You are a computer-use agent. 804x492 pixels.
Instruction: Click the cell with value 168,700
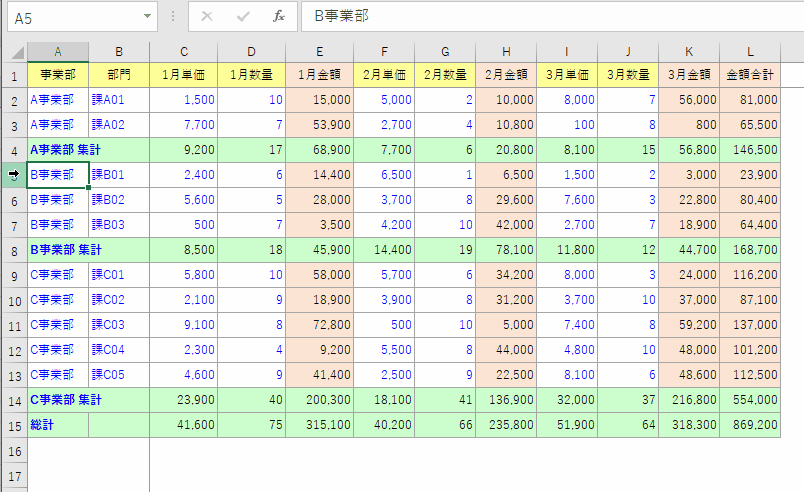click(750, 250)
